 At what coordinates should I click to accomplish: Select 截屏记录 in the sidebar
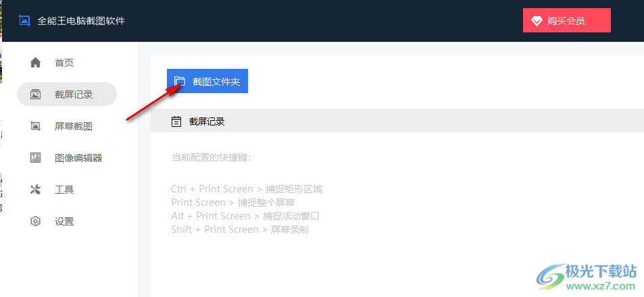[x=67, y=94]
